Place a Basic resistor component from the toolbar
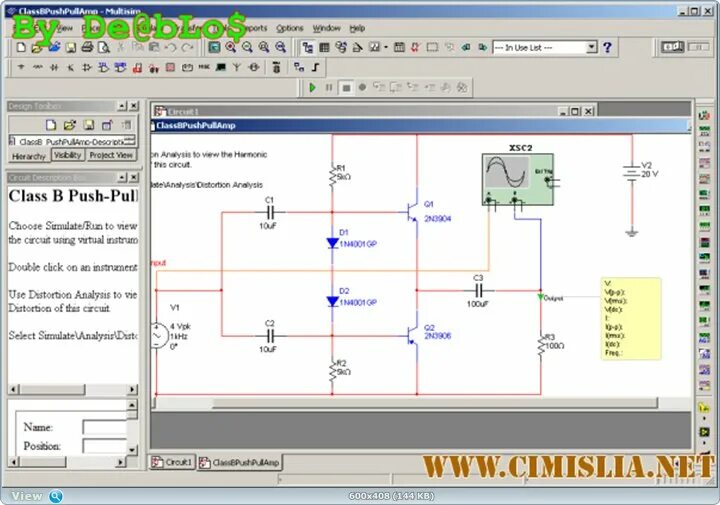Screen dimensions: 720x505 pyautogui.click(x=37, y=67)
